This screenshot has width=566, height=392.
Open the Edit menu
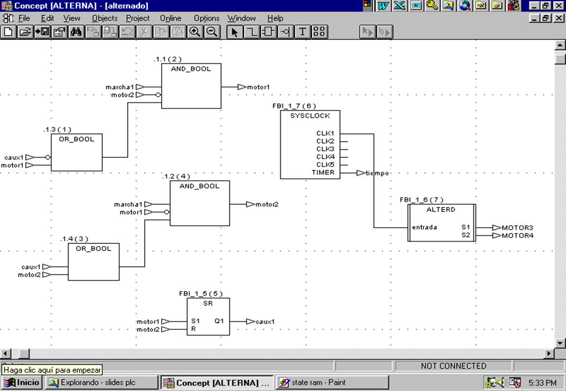point(47,18)
